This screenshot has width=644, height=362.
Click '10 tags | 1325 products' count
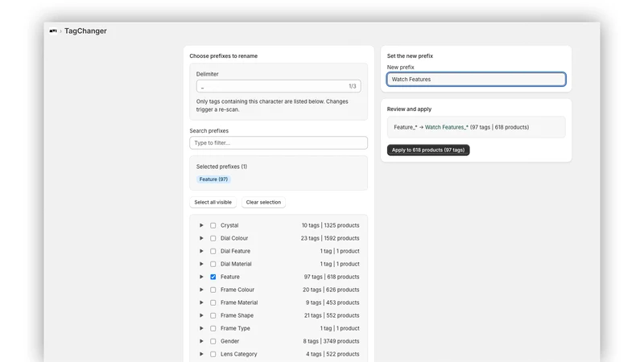pyautogui.click(x=330, y=225)
